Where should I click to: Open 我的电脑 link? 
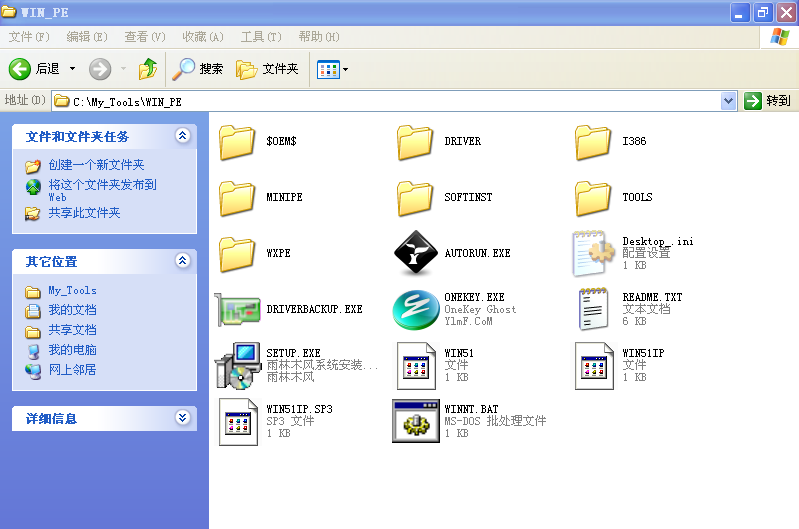pyautogui.click(x=72, y=350)
